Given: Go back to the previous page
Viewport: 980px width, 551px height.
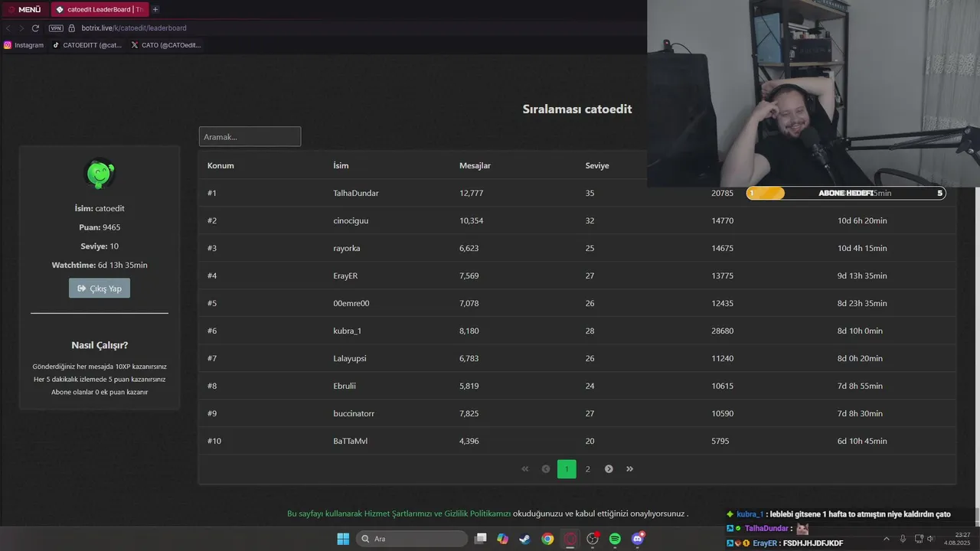Looking at the screenshot, I should pos(8,28).
